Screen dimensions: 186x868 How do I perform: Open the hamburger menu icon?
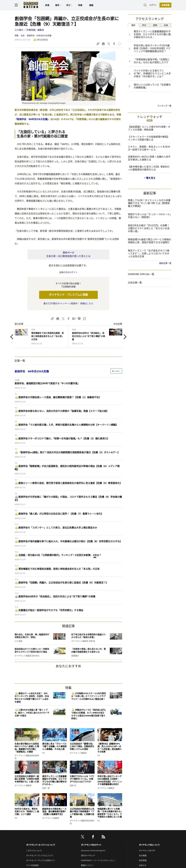16,5
